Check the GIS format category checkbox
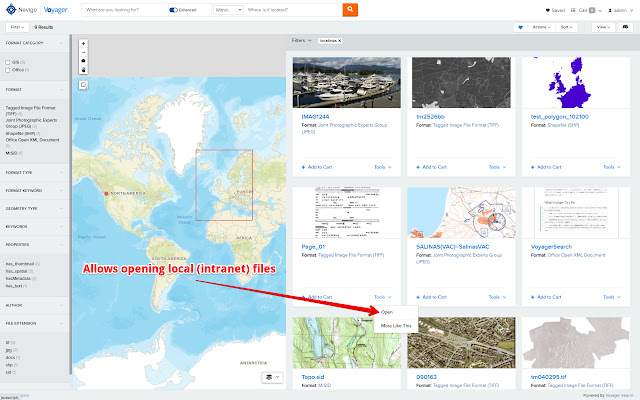 coord(7,62)
